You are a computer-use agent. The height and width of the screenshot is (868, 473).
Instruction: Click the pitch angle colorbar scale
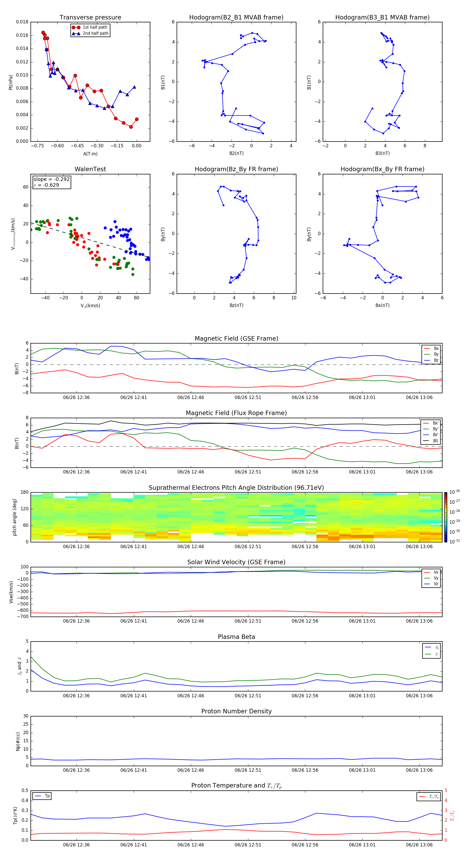(x=445, y=517)
